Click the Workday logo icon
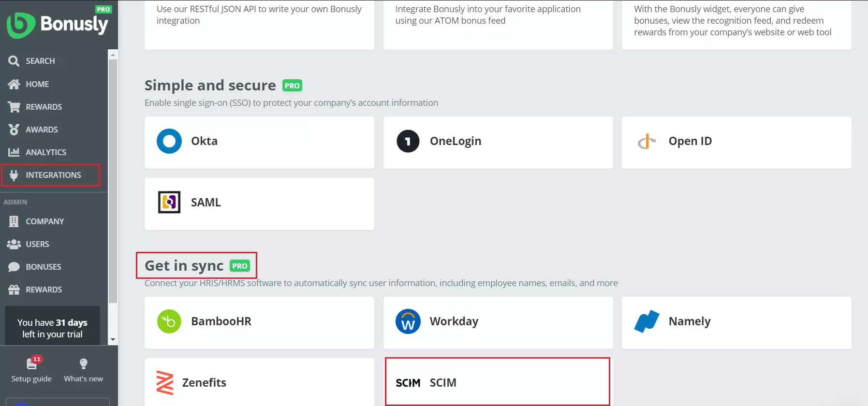Screen dimensions: 868x406 coord(408,321)
